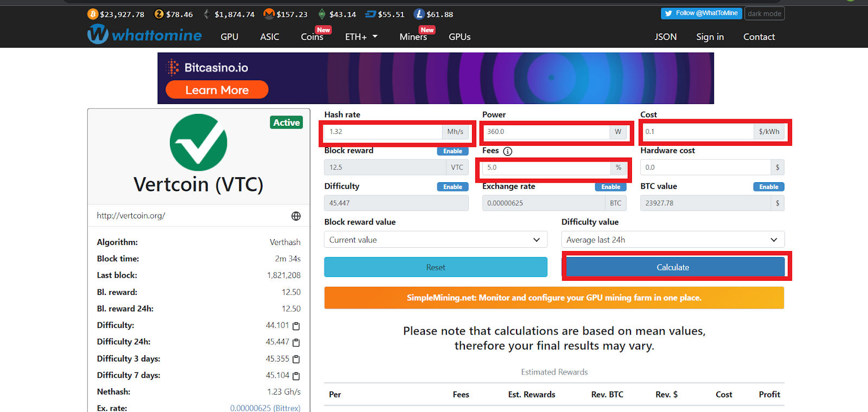Enable the Difficulty field
868x412 pixels.
tap(453, 187)
